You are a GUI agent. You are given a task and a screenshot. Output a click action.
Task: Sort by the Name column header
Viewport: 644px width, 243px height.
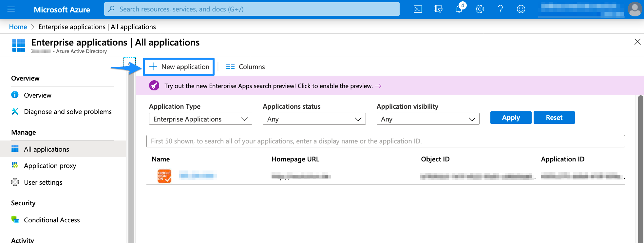[x=161, y=159]
